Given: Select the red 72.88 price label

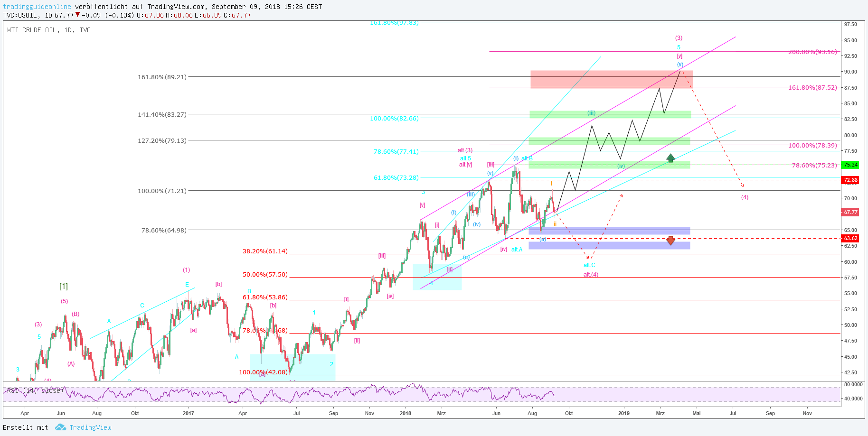Looking at the screenshot, I should pyautogui.click(x=850, y=180).
